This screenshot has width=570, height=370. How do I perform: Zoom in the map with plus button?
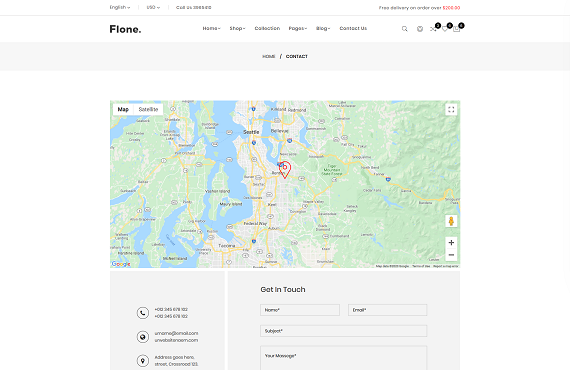[x=451, y=242]
